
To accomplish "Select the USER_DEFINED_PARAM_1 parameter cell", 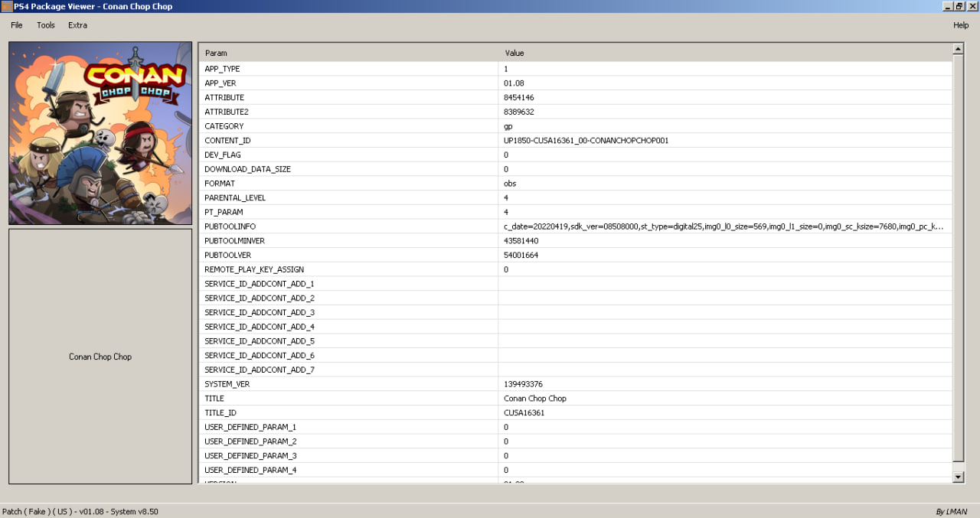I will [x=348, y=427].
